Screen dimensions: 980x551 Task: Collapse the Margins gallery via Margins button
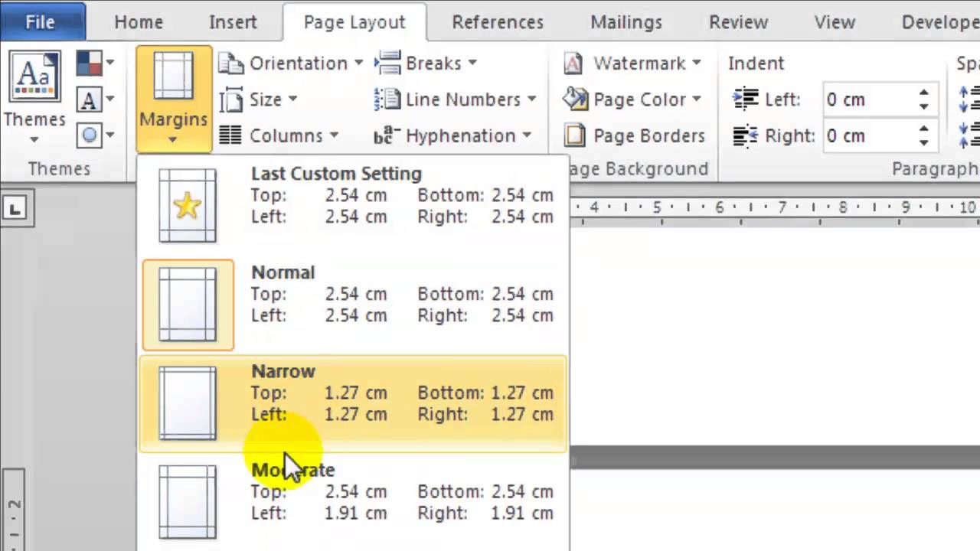[x=174, y=99]
